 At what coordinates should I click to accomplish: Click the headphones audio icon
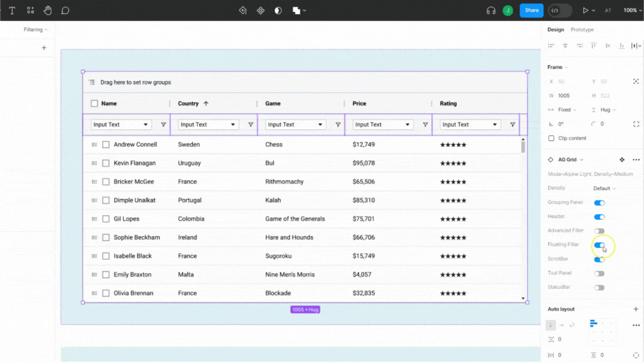491,10
